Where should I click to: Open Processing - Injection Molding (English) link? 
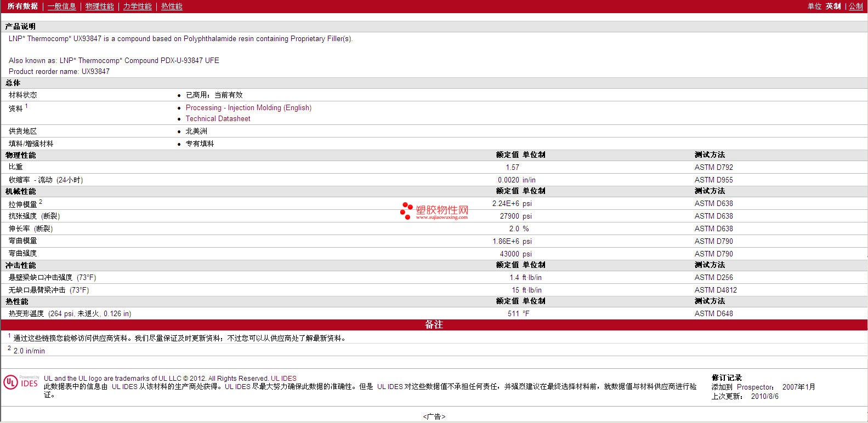tap(248, 108)
